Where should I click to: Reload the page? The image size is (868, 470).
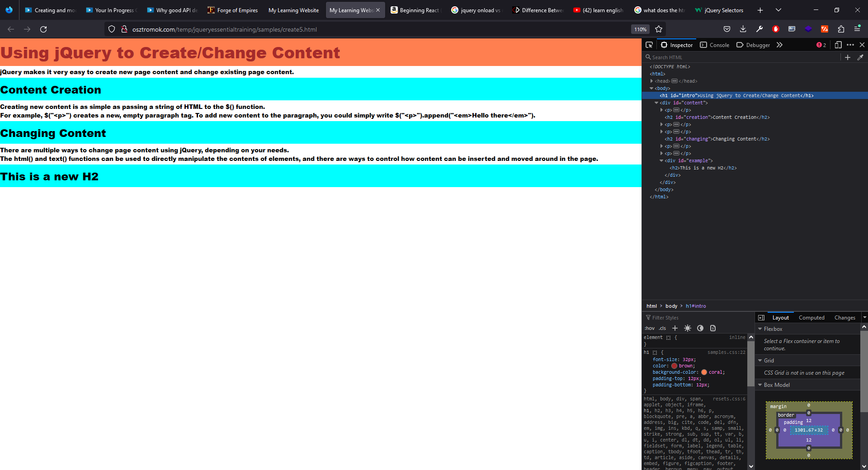pyautogui.click(x=43, y=29)
